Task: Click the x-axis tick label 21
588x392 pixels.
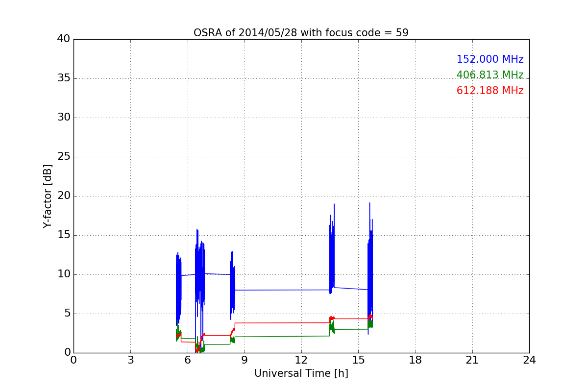Action: 472,360
